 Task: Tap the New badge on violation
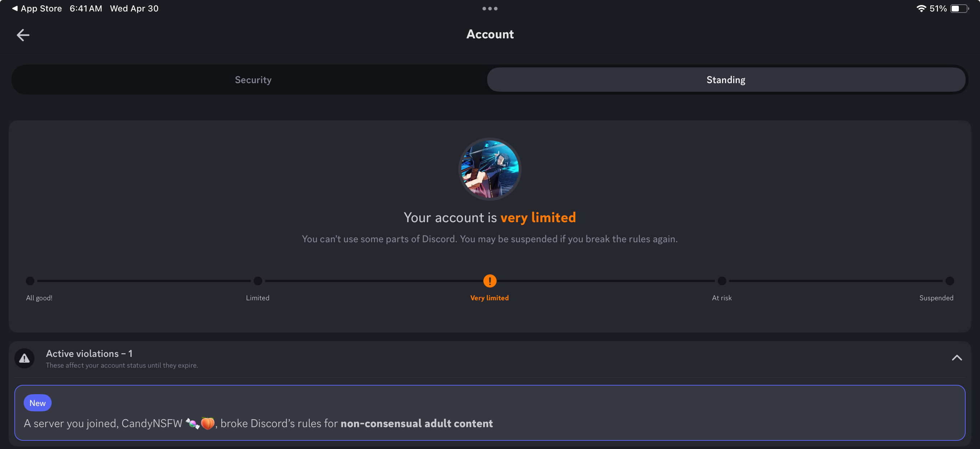point(37,403)
